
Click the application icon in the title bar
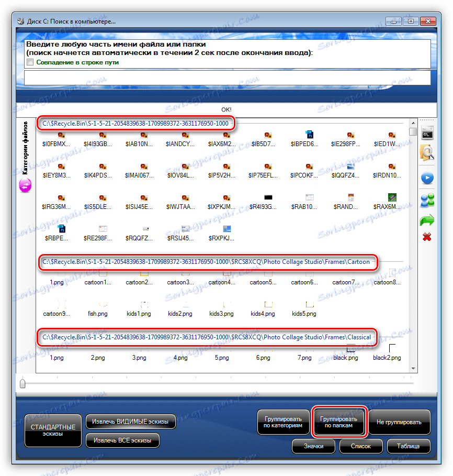20,21
